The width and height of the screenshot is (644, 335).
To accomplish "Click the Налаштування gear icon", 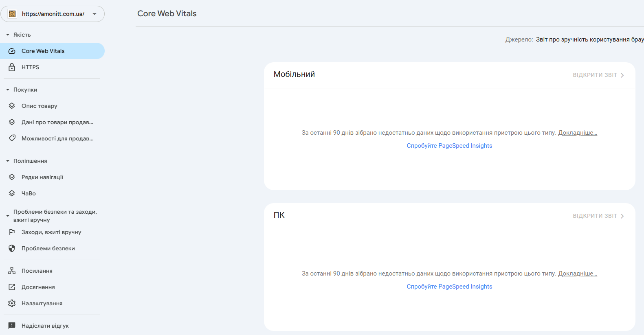I will coord(12,303).
